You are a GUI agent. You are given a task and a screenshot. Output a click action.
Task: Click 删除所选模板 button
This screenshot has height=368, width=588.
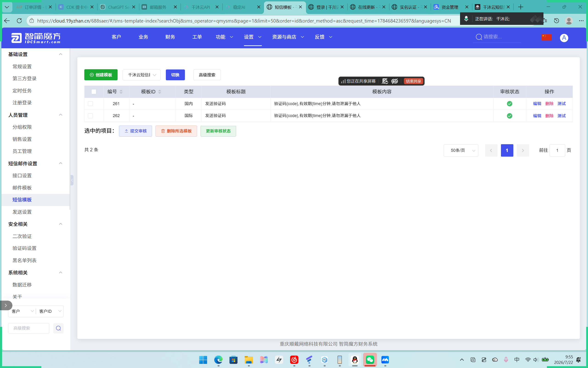point(176,131)
